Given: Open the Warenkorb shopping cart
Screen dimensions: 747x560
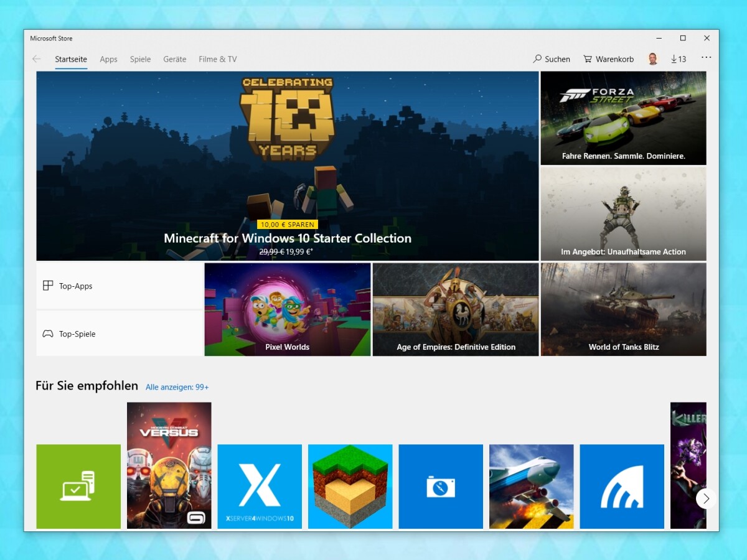Looking at the screenshot, I should tap(608, 58).
